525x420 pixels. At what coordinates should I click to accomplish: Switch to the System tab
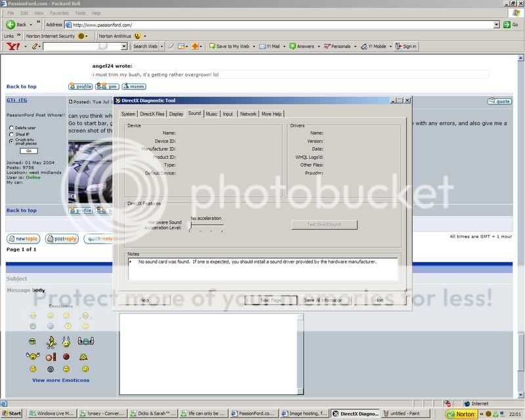pyautogui.click(x=128, y=114)
